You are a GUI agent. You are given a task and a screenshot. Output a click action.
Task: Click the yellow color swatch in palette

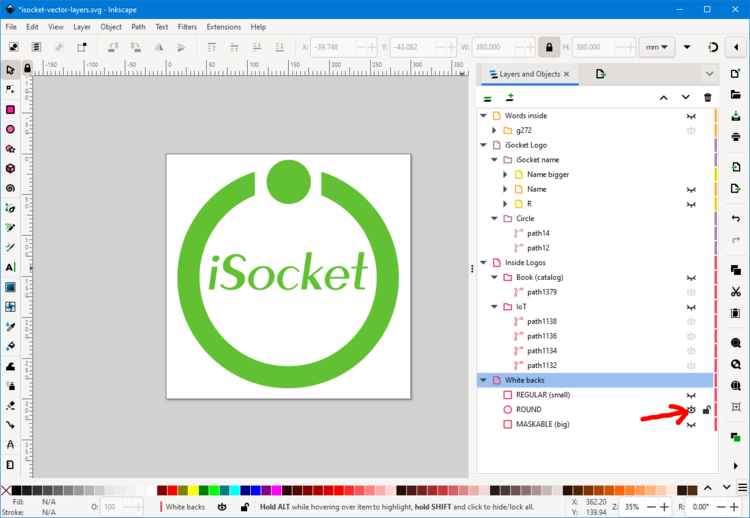(x=193, y=490)
